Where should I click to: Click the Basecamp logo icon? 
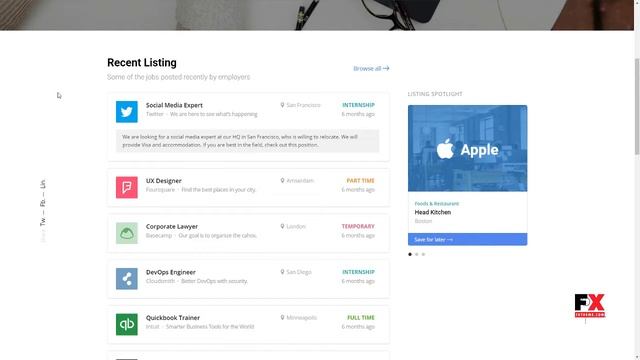pyautogui.click(x=127, y=233)
